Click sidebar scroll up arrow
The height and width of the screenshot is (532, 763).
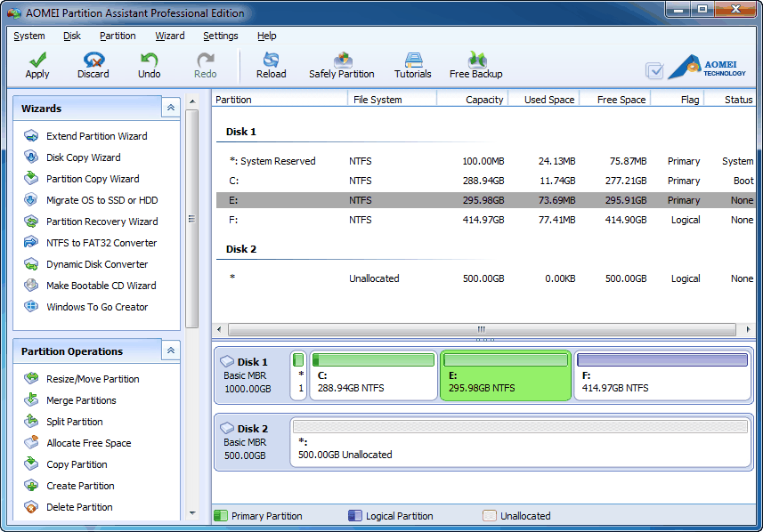click(x=192, y=101)
